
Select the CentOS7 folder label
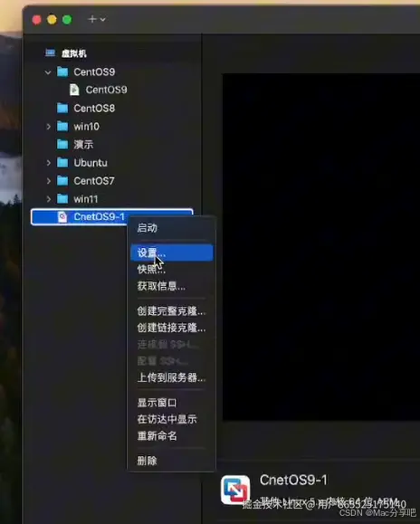pyautogui.click(x=94, y=181)
